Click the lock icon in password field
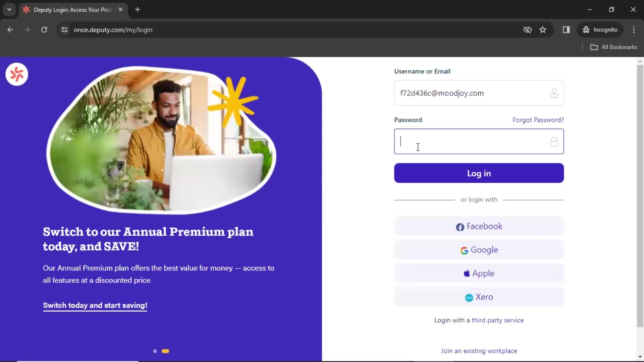Screen dimensions: 644x362 point(554,141)
